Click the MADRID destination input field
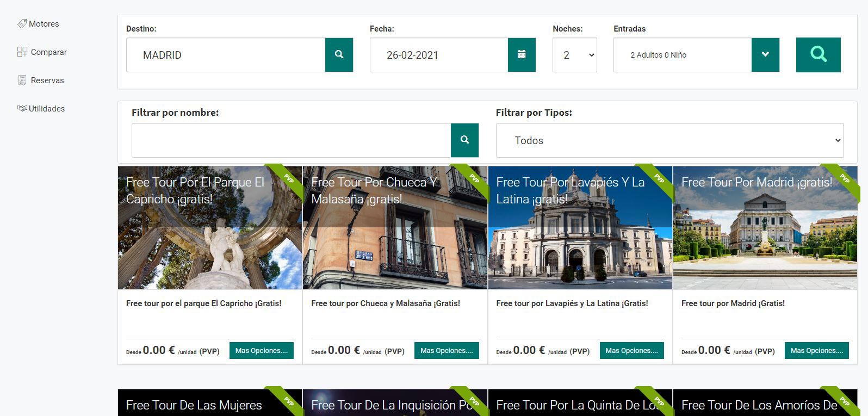868x416 pixels. pos(226,55)
